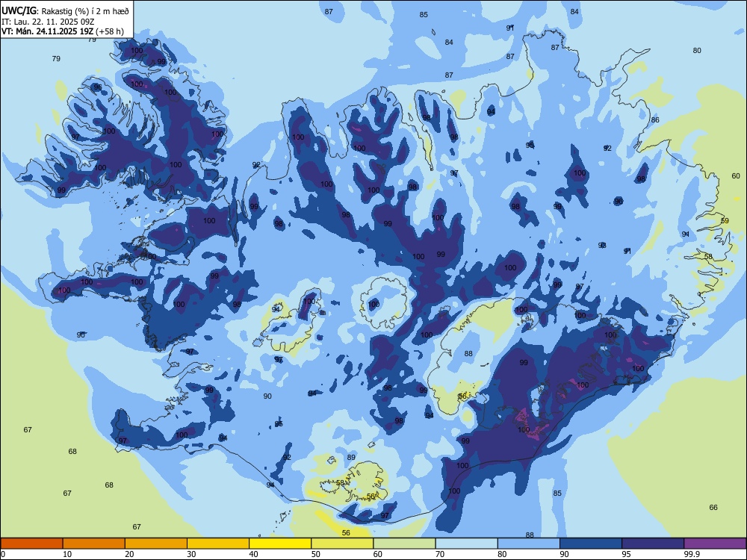This screenshot has width=747, height=560.
Task: Click the legend scale label '0'
Action: [x=3, y=554]
